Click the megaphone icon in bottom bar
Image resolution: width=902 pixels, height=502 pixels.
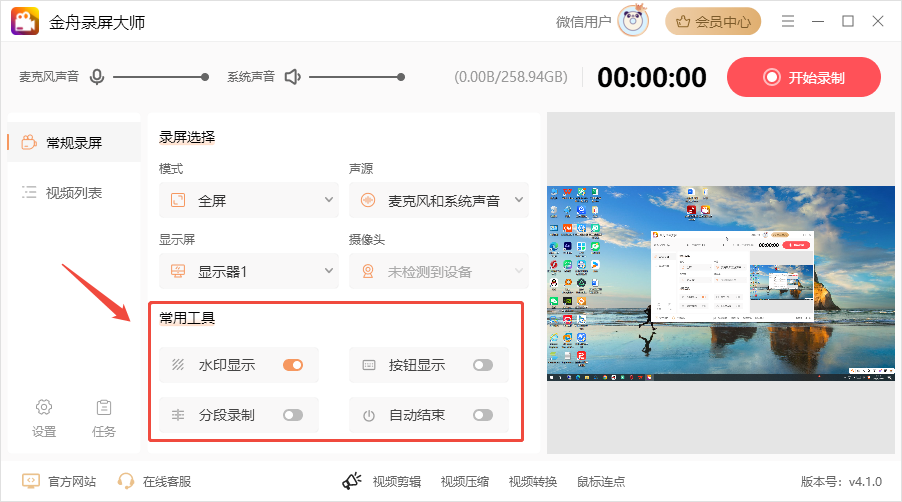(x=352, y=481)
